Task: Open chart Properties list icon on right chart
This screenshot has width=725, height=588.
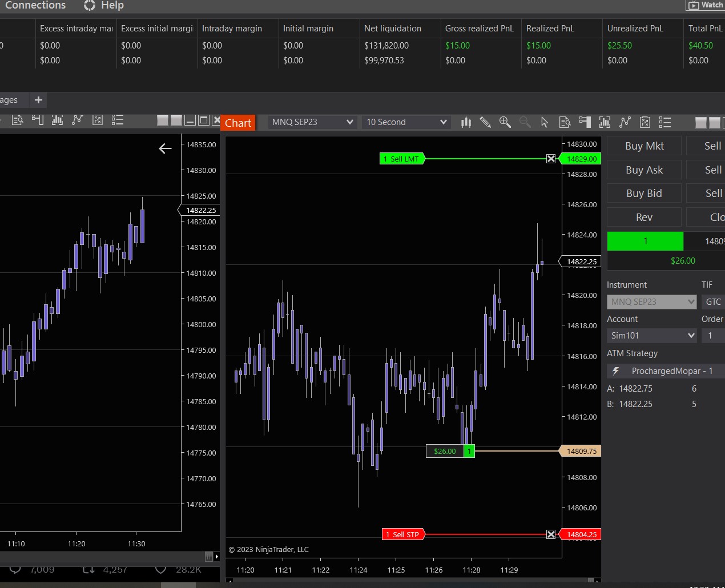Action: point(665,122)
